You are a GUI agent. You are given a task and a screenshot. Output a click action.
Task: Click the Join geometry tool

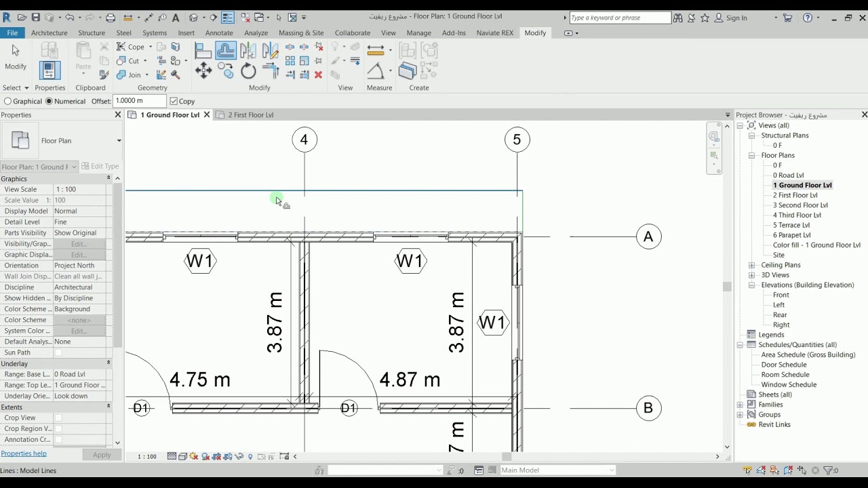tap(130, 75)
